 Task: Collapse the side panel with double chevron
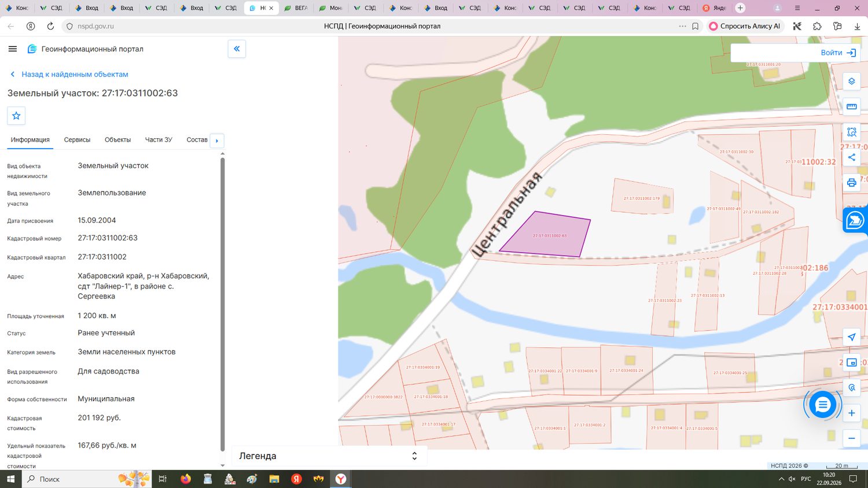(237, 49)
